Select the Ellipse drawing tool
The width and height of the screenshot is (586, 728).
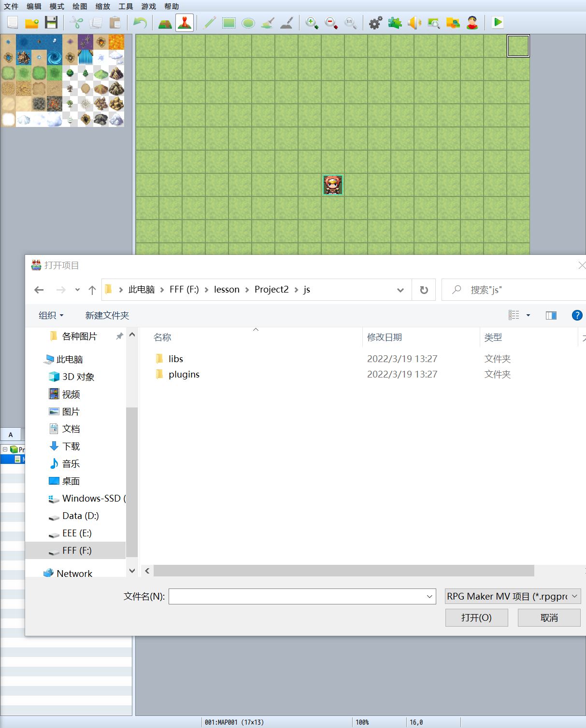point(248,23)
